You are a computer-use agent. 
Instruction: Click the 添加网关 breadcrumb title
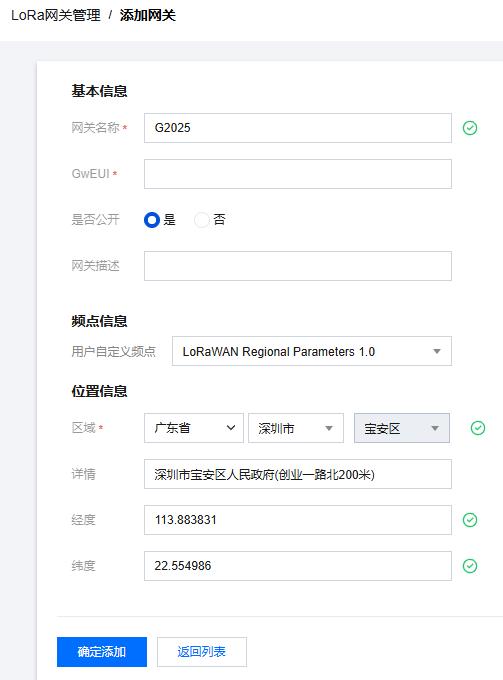(147, 15)
